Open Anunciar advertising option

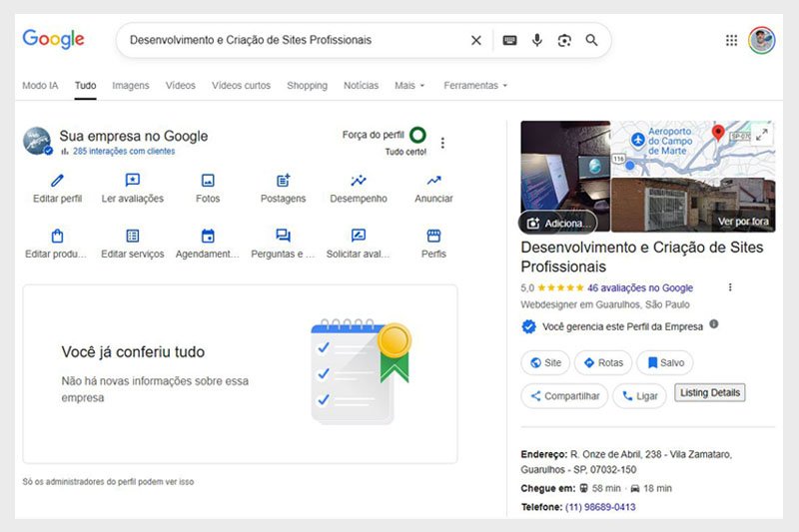[433, 189]
